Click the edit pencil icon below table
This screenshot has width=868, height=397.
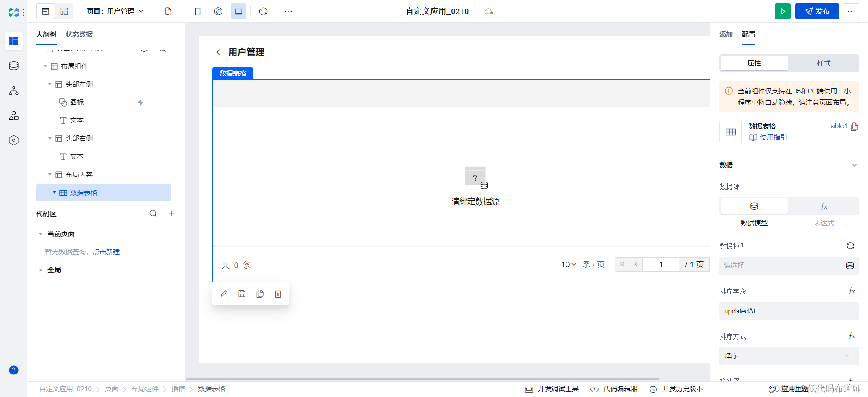point(224,294)
